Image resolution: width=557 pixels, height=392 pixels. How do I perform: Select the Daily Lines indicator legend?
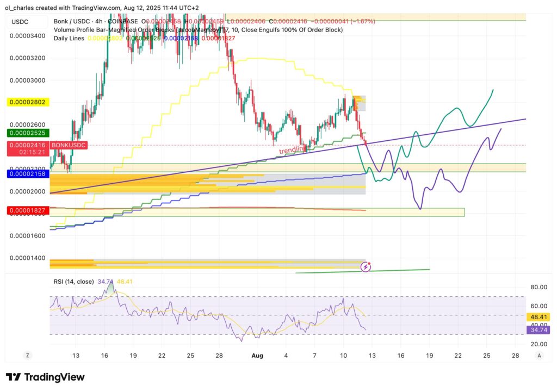point(70,38)
